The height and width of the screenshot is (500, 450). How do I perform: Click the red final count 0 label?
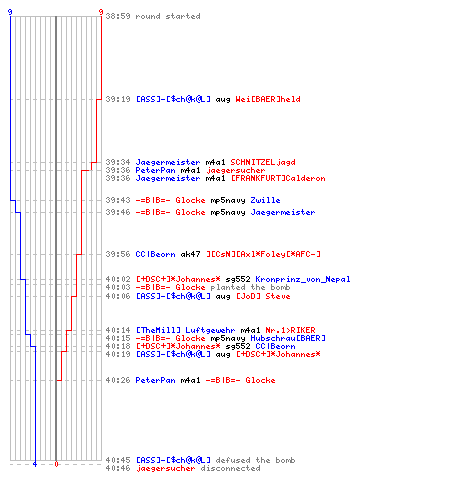(x=56, y=464)
